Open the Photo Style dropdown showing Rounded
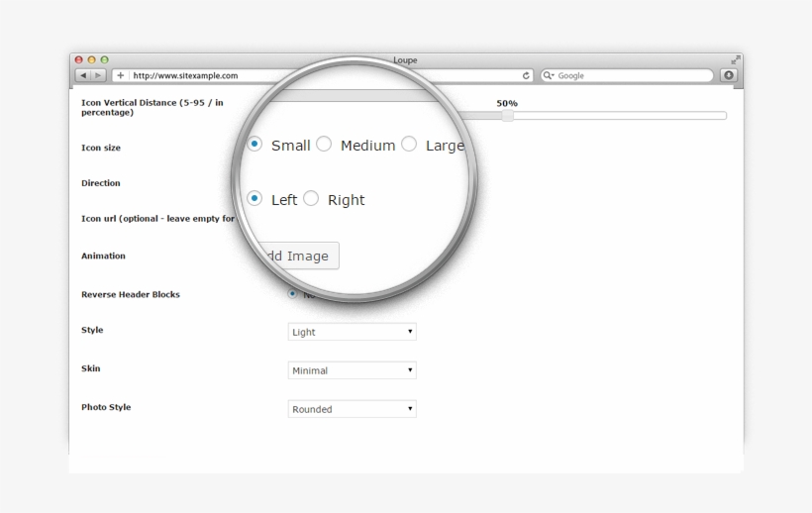The image size is (812, 513). (352, 409)
